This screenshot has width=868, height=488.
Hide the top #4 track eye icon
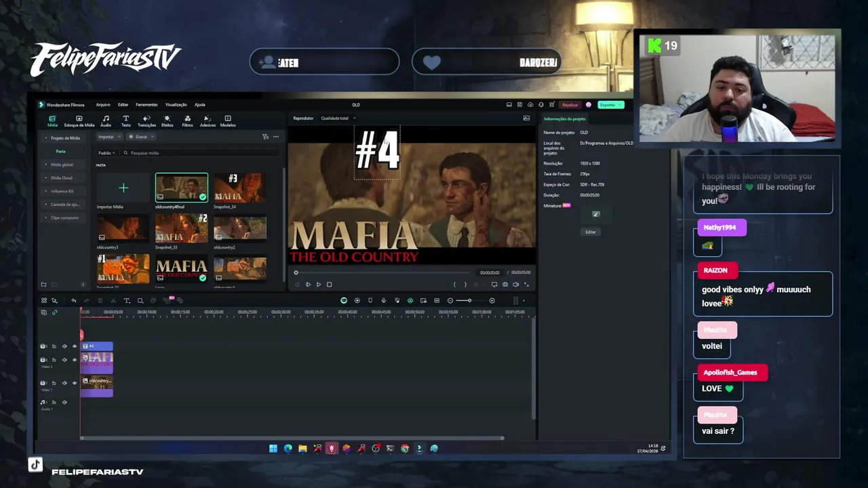click(x=75, y=346)
